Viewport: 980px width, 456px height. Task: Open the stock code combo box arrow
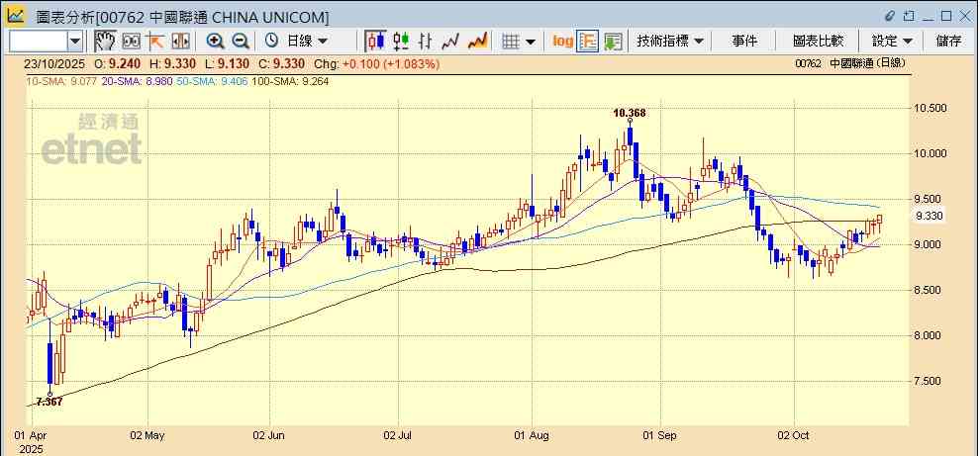click(75, 41)
